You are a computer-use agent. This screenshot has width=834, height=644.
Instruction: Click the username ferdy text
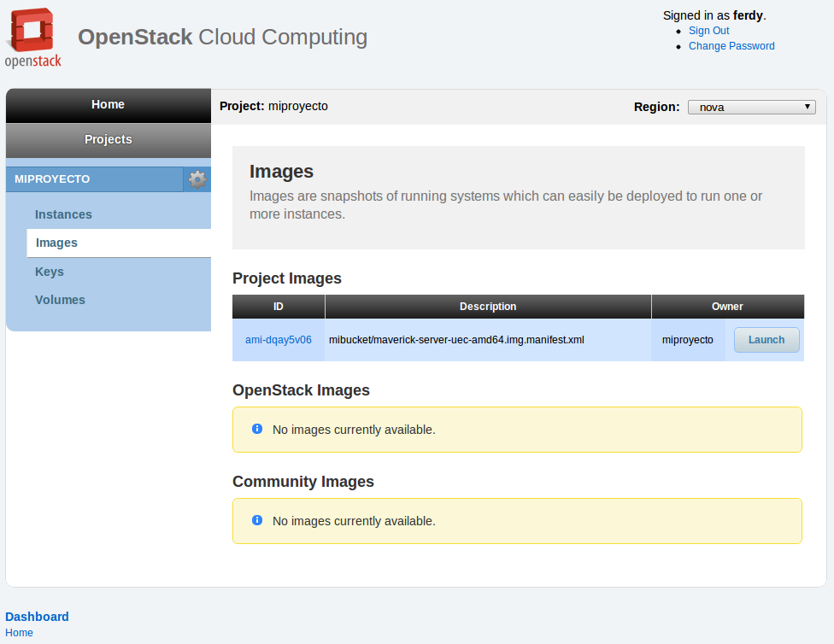pos(748,15)
